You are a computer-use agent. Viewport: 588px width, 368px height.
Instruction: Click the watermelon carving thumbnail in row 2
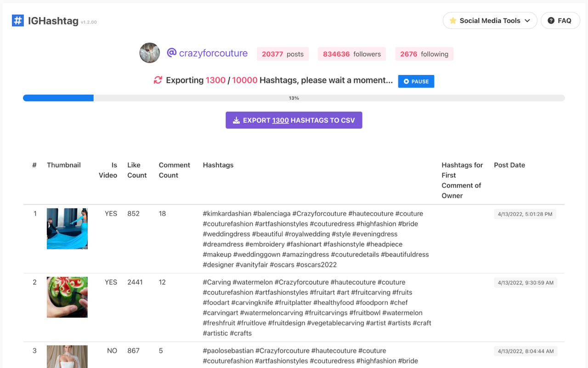coord(67,297)
